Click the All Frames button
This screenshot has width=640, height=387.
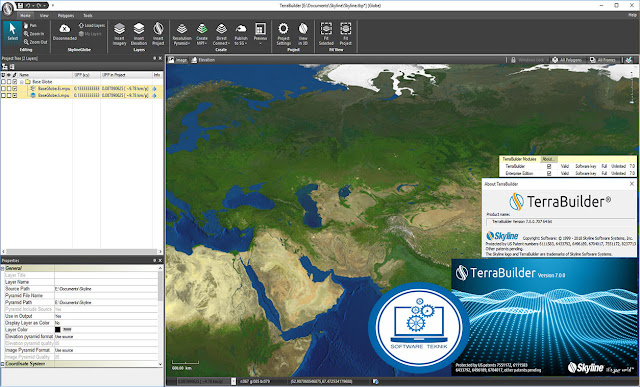tap(602, 60)
